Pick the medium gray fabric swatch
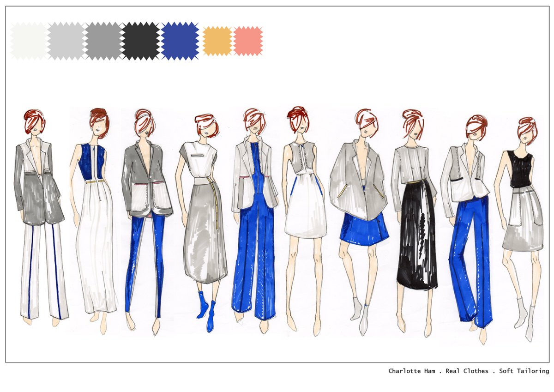The height and width of the screenshot is (392, 554). pos(103,41)
